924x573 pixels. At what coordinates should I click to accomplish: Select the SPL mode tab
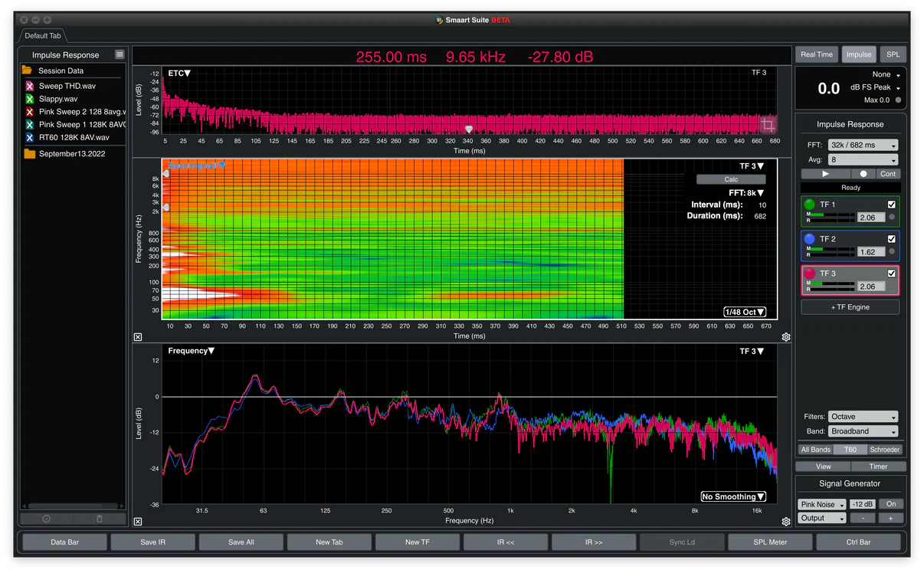(893, 54)
